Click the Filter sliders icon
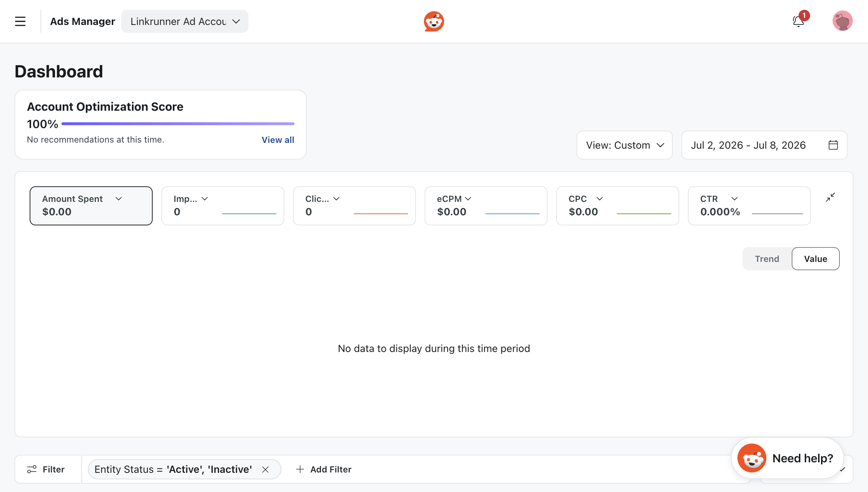This screenshot has width=868, height=492. (x=32, y=469)
